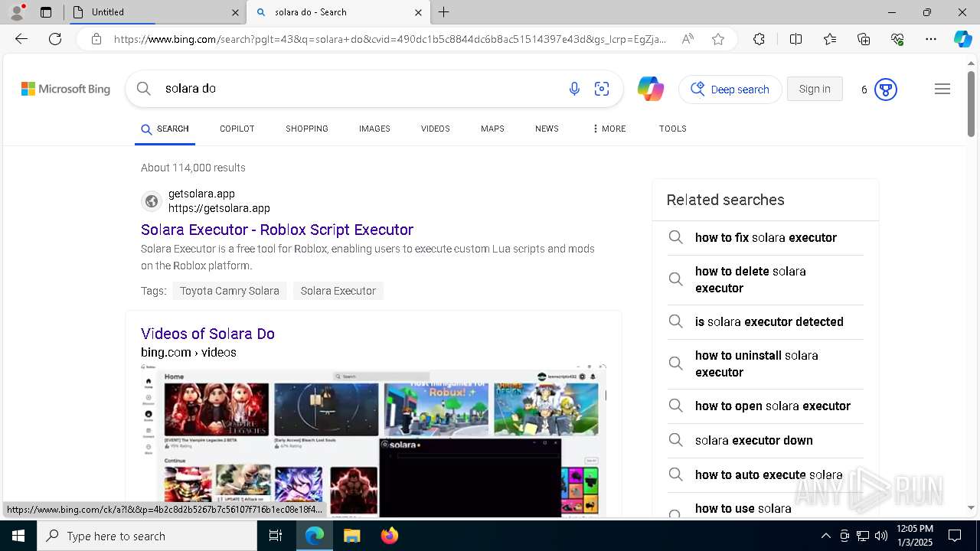Open a new tab with plus button
980x551 pixels.
point(444,12)
